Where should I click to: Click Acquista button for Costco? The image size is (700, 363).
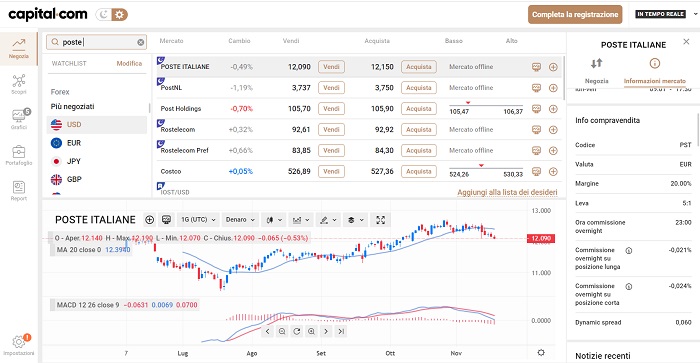419,171
